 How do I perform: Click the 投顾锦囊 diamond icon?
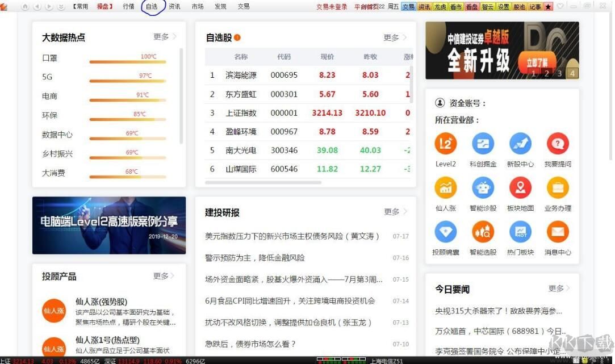point(445,232)
